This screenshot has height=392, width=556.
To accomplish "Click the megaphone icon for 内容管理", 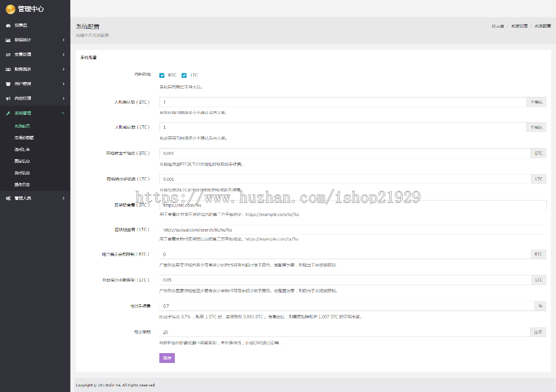I will pyautogui.click(x=8, y=99).
